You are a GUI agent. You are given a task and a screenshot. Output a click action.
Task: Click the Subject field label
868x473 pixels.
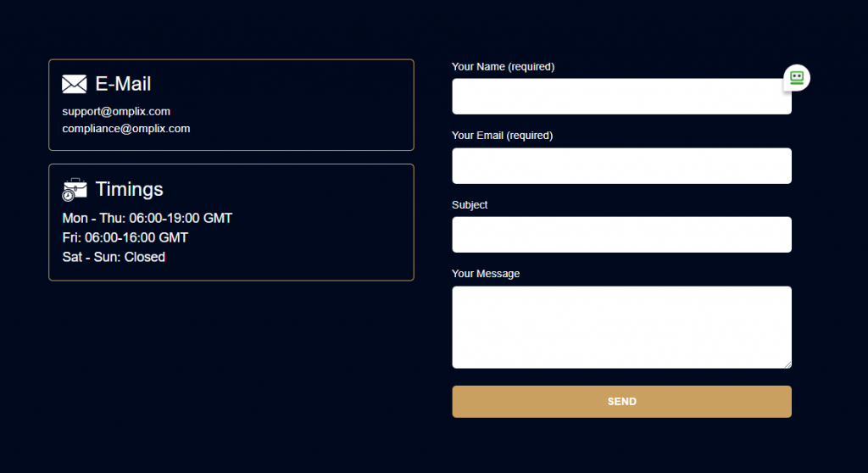click(470, 205)
